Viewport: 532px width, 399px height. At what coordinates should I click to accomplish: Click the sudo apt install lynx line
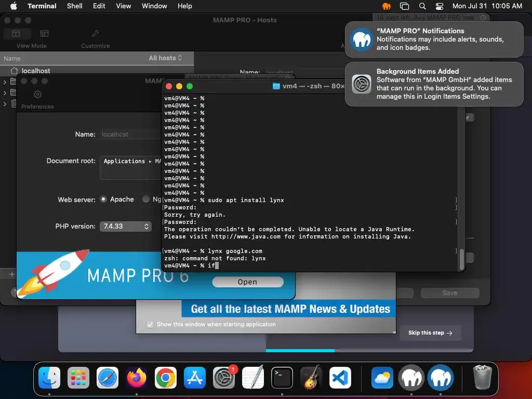[246, 200]
